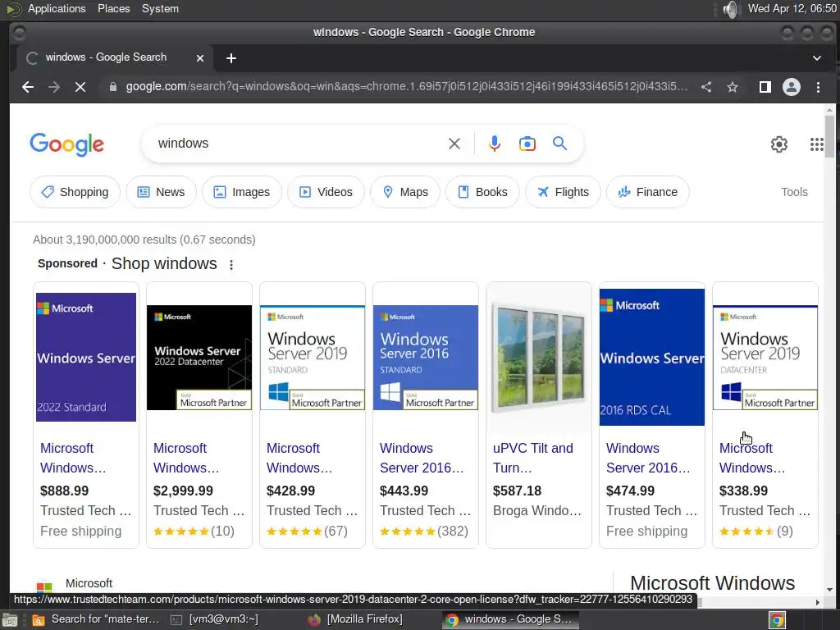Viewport: 840px width, 630px height.
Task: Switch to the Search for "mate-ter…" taskbar item
Action: 96,620
